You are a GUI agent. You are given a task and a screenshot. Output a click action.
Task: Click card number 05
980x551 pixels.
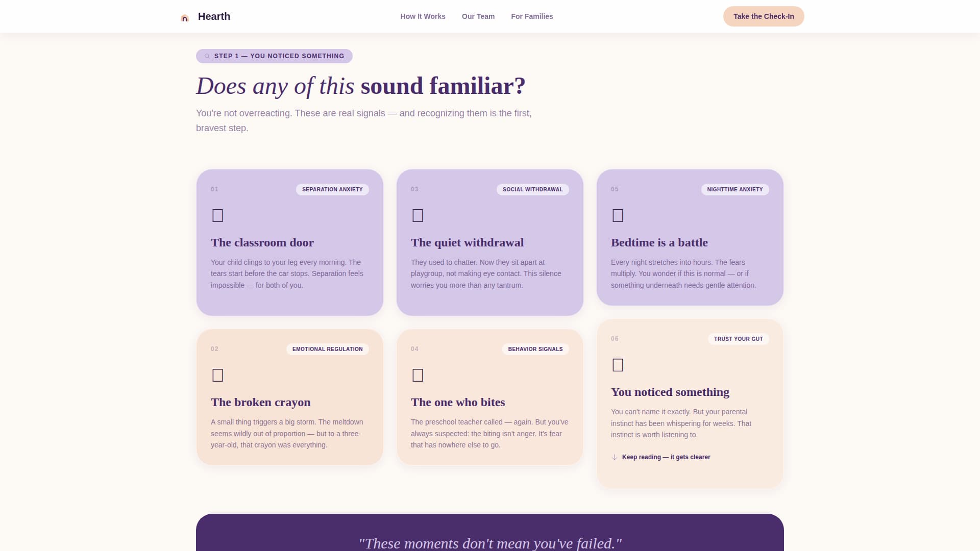(615, 189)
